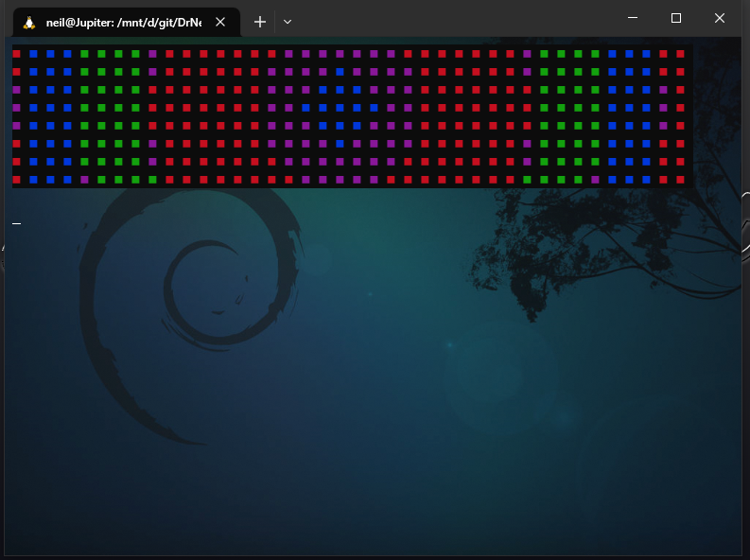Screen dimensions: 750x560
Task: Click the Linux penguin tab icon
Action: pos(29,23)
